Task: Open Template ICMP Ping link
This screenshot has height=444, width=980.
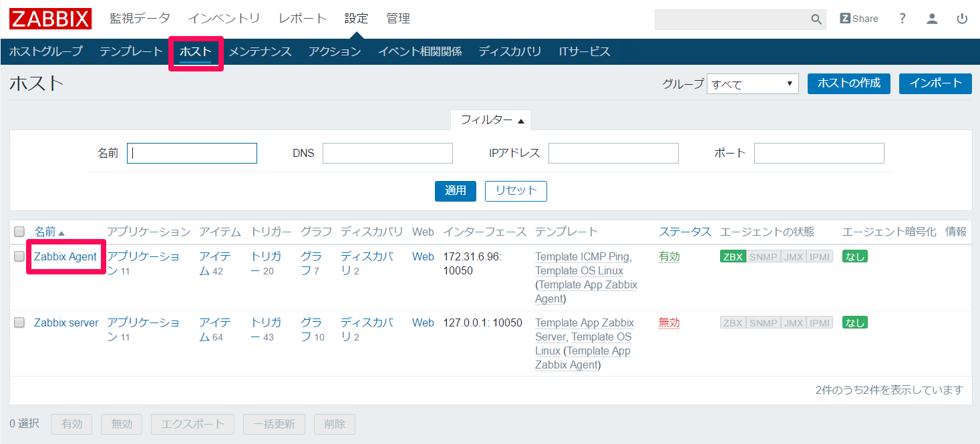Action: (582, 256)
